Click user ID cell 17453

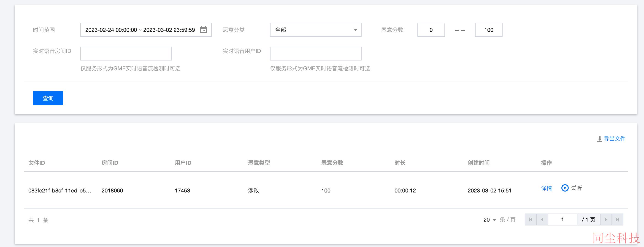(182, 190)
